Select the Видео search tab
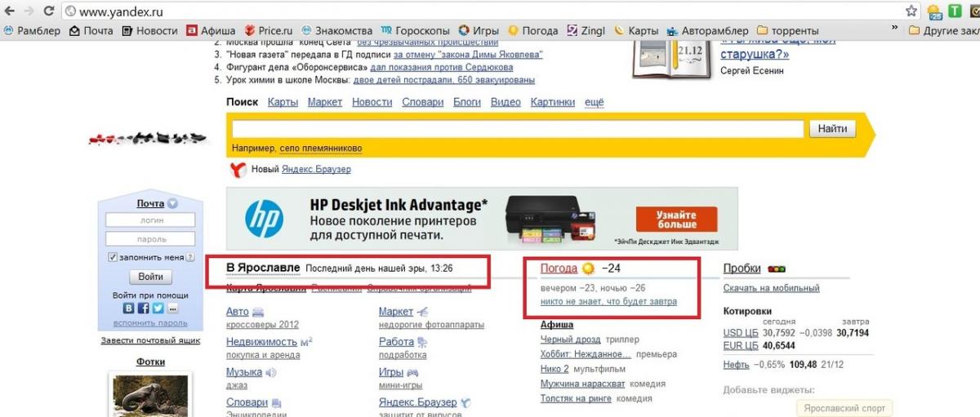The image size is (980, 417). (x=506, y=102)
